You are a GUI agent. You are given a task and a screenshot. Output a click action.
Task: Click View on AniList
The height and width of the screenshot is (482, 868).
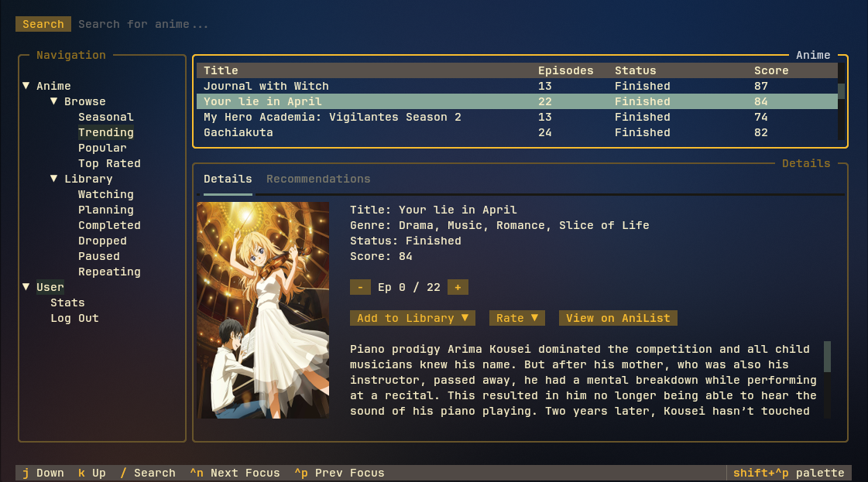[x=617, y=317]
